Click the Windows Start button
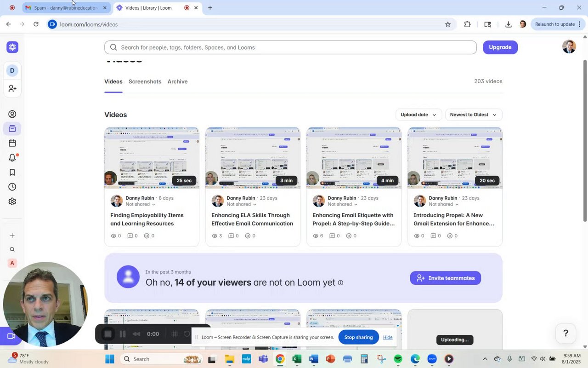Viewport: 588px width, 368px height. pos(109,359)
